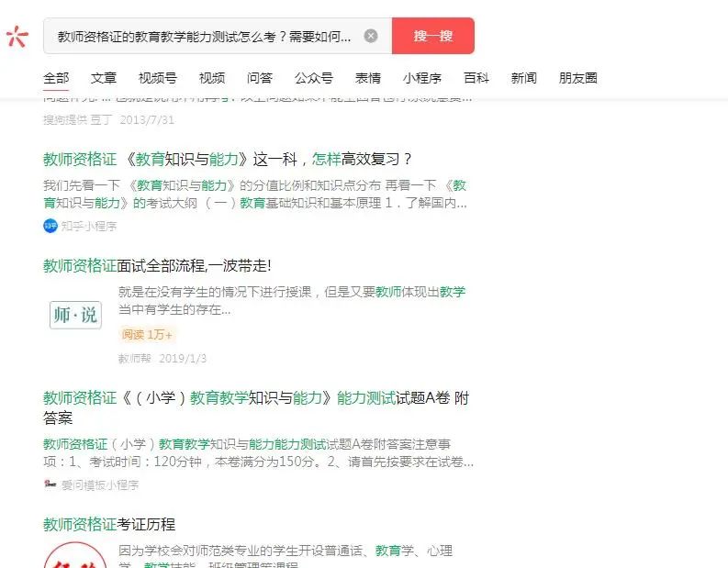Open the 师·说 article thumbnail

[x=75, y=315]
